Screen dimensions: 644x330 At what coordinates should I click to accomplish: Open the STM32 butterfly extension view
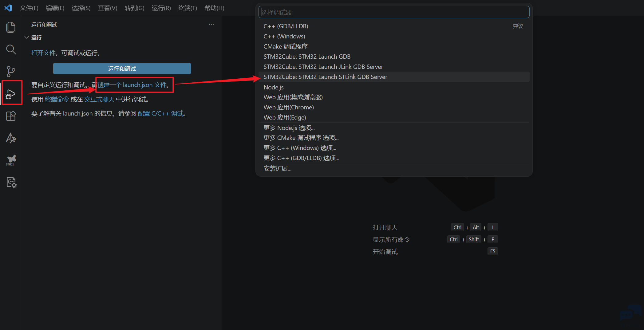11,160
